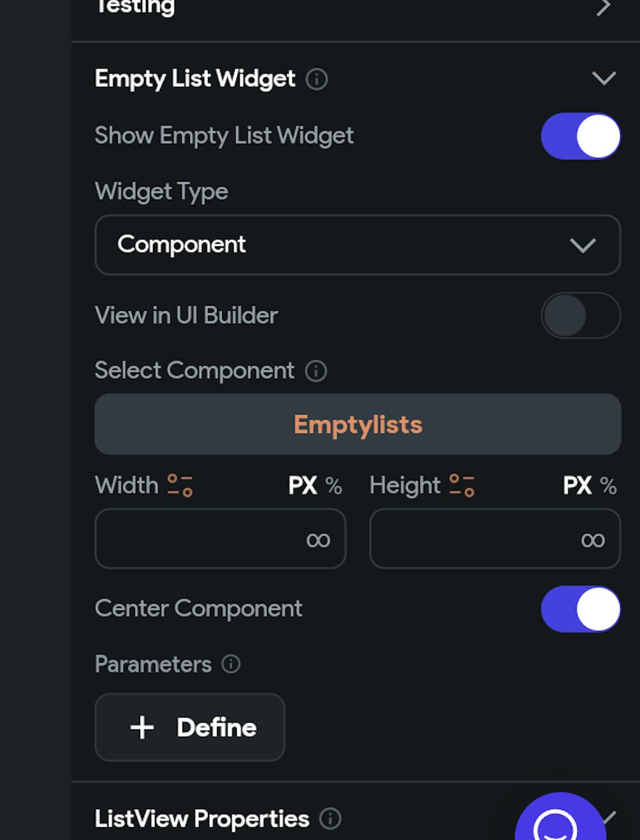640x840 pixels.
Task: Click the Emptylists component button
Action: (357, 425)
